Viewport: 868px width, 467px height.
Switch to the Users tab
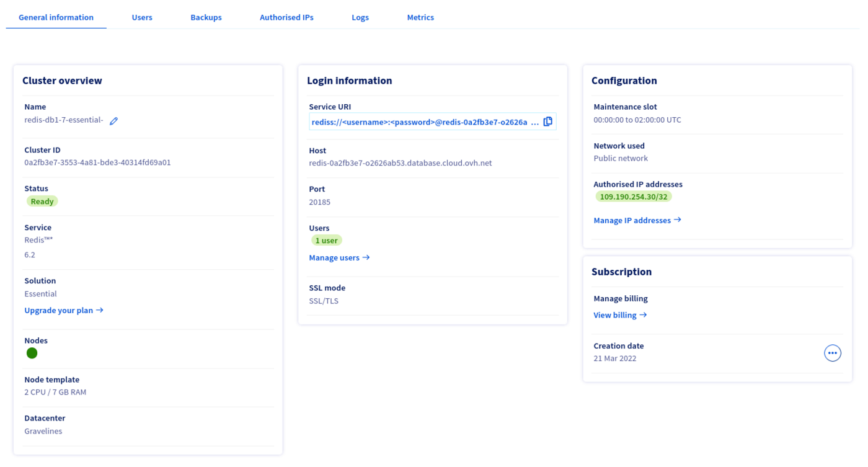(x=142, y=17)
